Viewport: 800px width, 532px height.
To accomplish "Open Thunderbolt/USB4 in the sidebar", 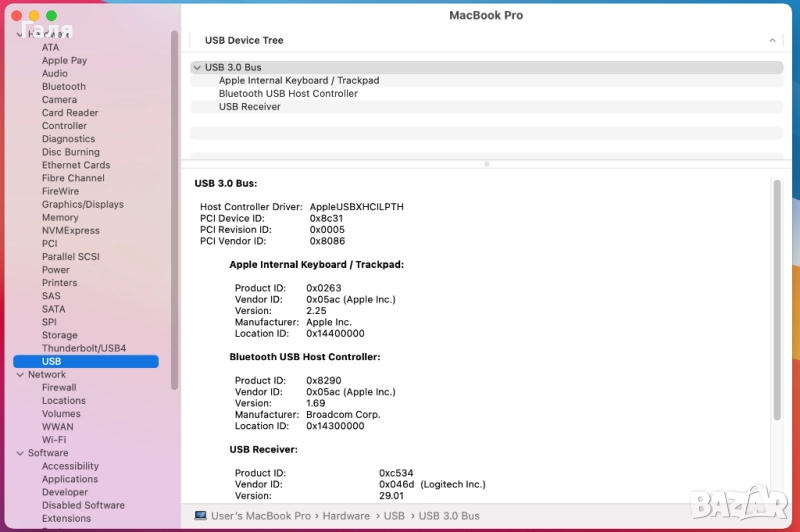I will (84, 348).
